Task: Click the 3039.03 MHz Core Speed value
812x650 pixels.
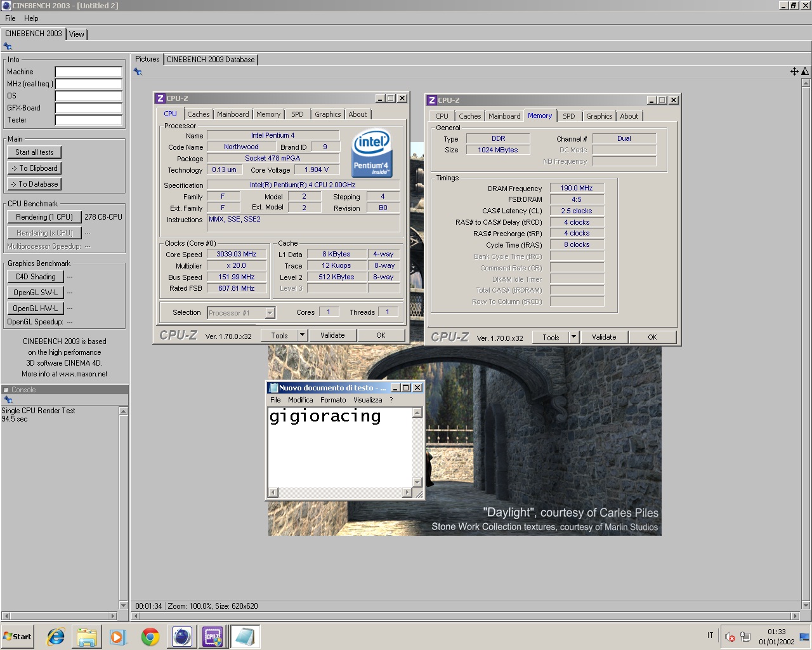Action: pos(237,254)
